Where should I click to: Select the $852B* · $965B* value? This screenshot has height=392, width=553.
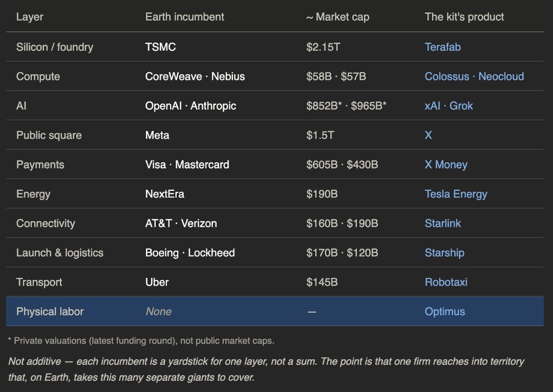pos(346,106)
